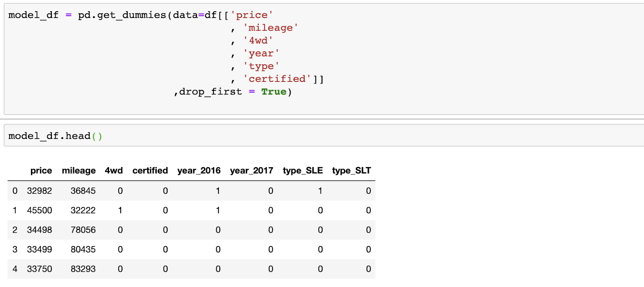Click row index 3 in the dataframe
Screen dimensions: 644x287
(15, 249)
